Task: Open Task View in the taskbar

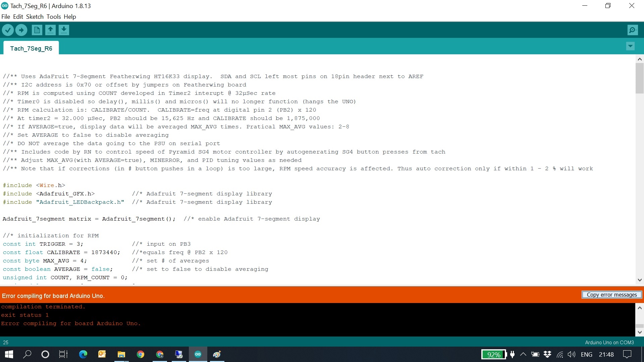Action: click(x=63, y=354)
